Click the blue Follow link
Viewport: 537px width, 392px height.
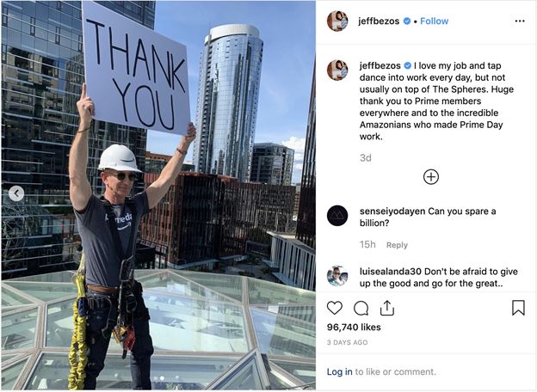click(x=434, y=21)
